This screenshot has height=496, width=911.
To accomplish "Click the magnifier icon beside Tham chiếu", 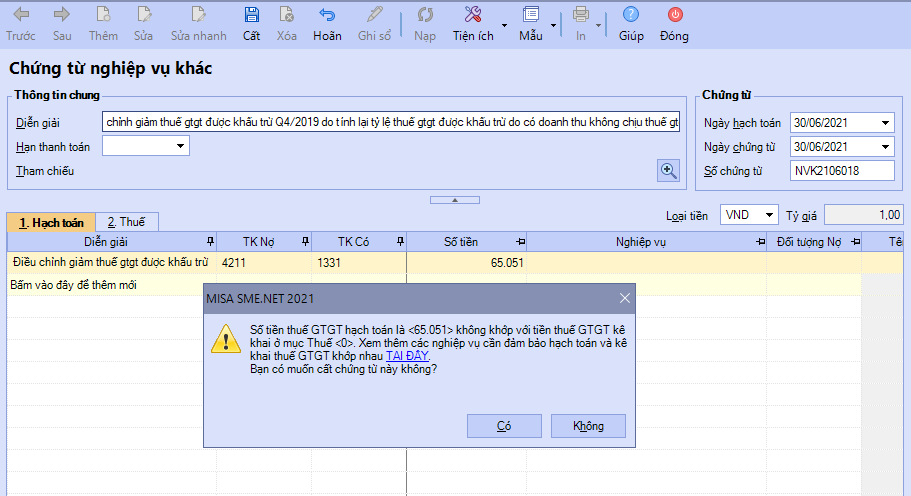I will (x=668, y=170).
